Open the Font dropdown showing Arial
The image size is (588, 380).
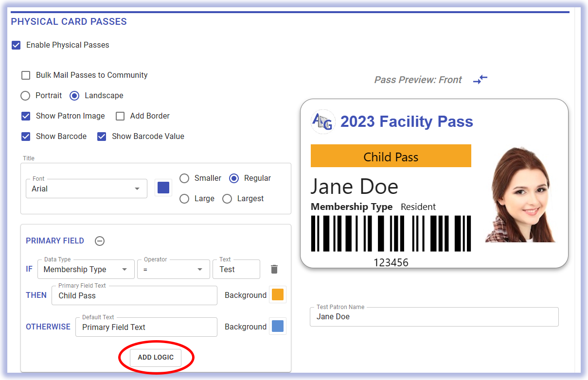[87, 189]
